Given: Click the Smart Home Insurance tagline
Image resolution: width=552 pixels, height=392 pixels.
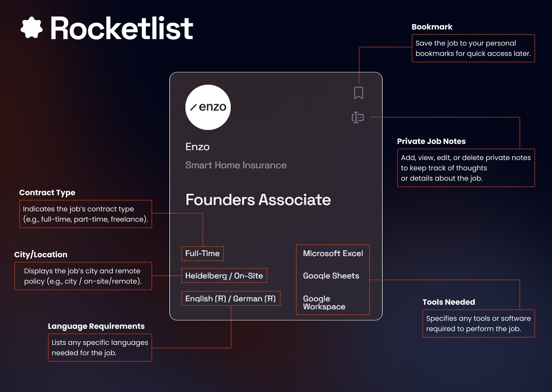Looking at the screenshot, I should (x=236, y=165).
